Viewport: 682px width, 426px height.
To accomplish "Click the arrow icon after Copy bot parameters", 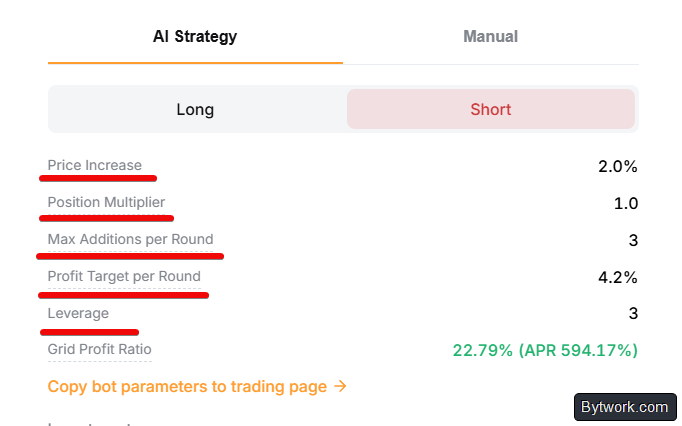I will 340,386.
